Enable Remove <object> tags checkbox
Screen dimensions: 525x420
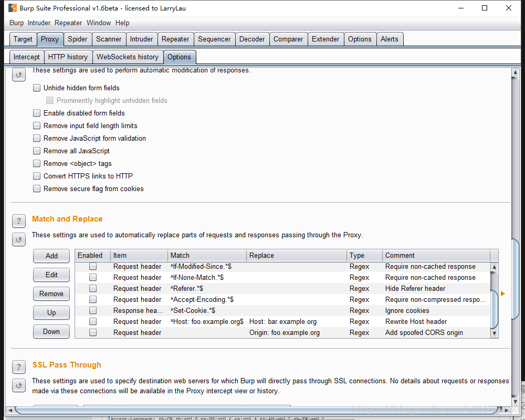(x=37, y=163)
